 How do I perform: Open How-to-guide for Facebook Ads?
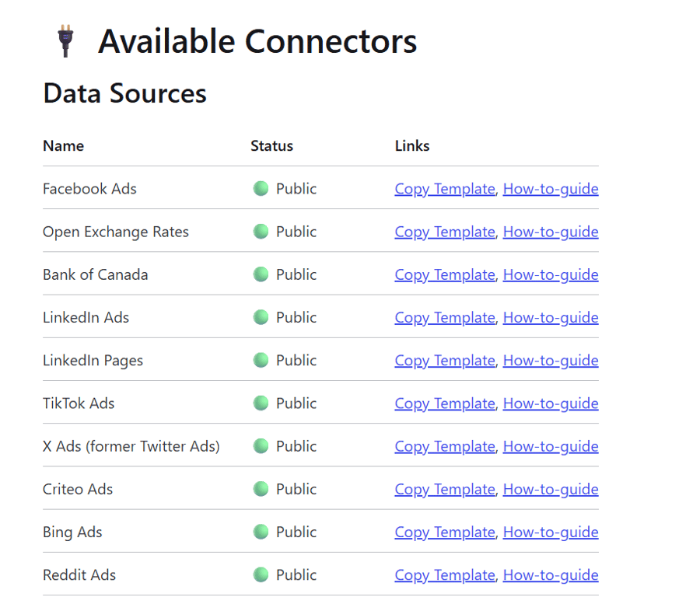(551, 189)
